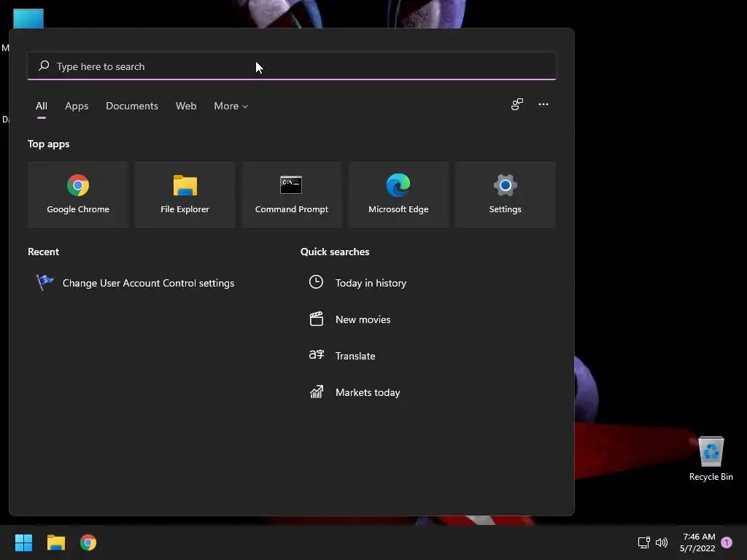Open the clock showing 7:46 AM
747x560 pixels.
(x=698, y=542)
